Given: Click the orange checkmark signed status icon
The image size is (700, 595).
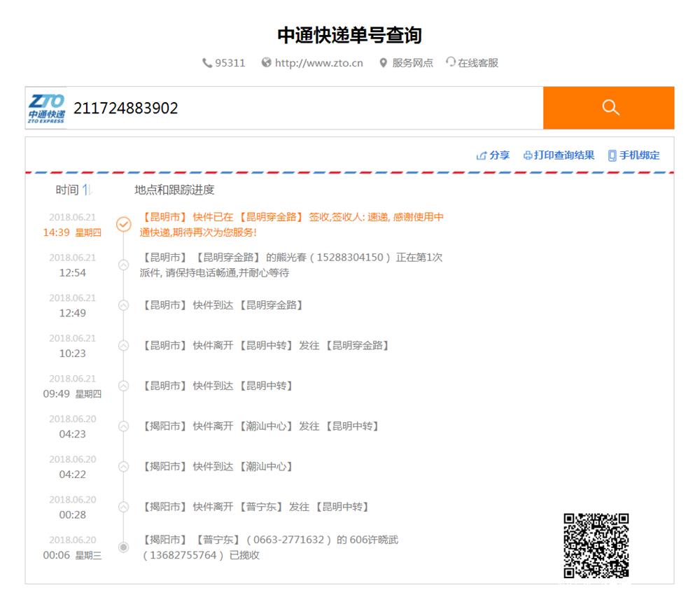Looking at the screenshot, I should (124, 224).
